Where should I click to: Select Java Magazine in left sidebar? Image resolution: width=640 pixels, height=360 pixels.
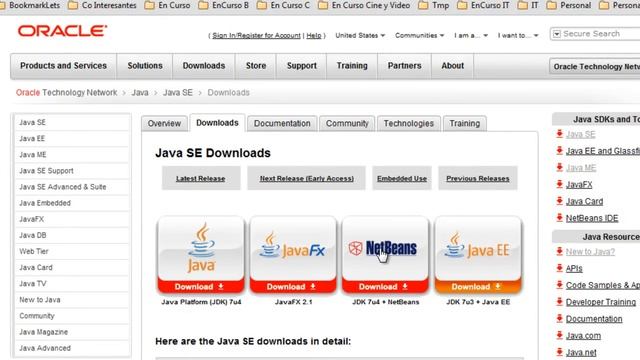pos(72,332)
